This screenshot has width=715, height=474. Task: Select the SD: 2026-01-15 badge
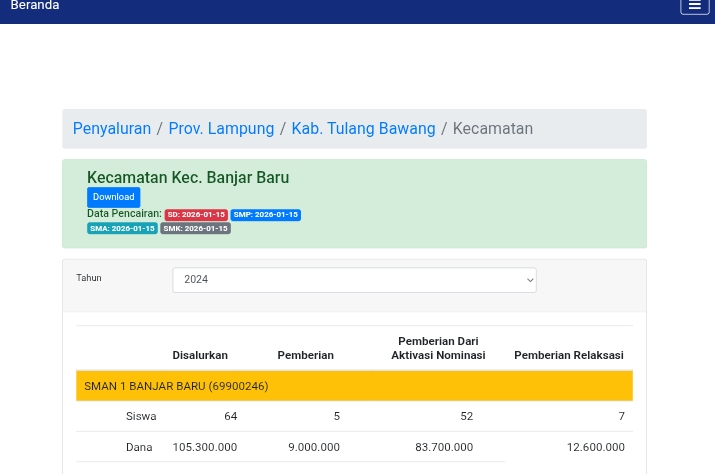click(x=196, y=214)
